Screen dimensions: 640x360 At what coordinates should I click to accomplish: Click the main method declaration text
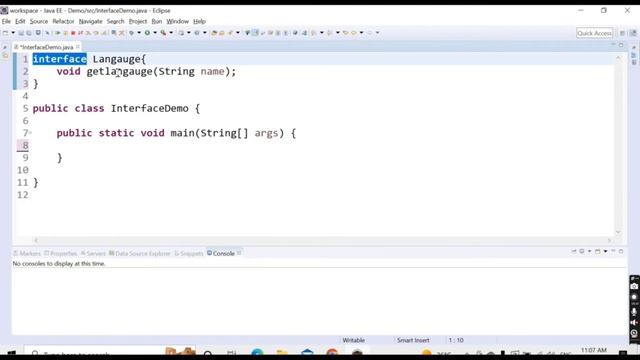[x=176, y=133]
